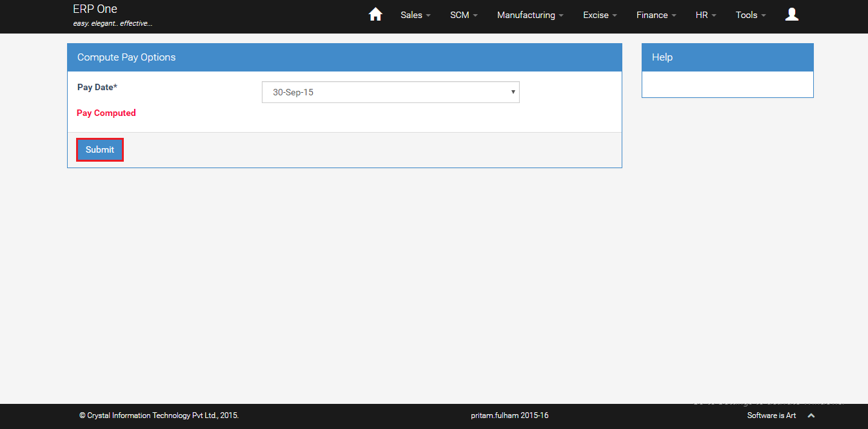This screenshot has width=868, height=429.
Task: Open the Sales menu
Action: tap(415, 15)
